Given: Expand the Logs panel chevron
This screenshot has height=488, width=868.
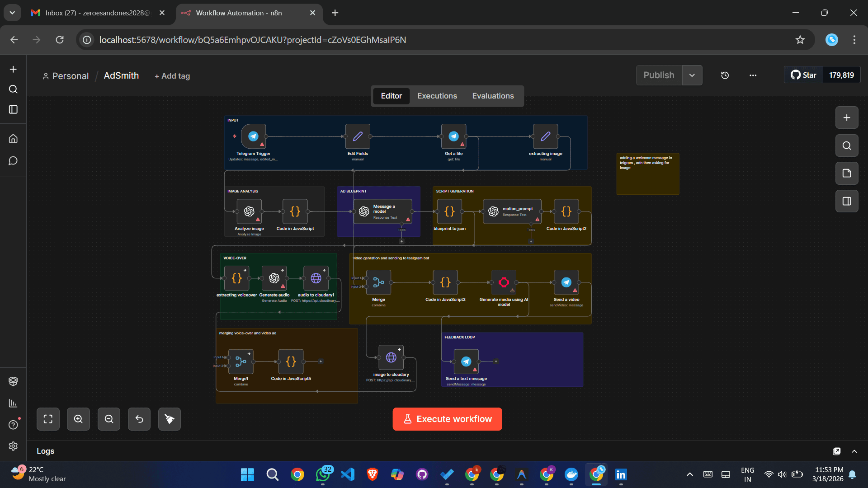Looking at the screenshot, I should tap(854, 451).
